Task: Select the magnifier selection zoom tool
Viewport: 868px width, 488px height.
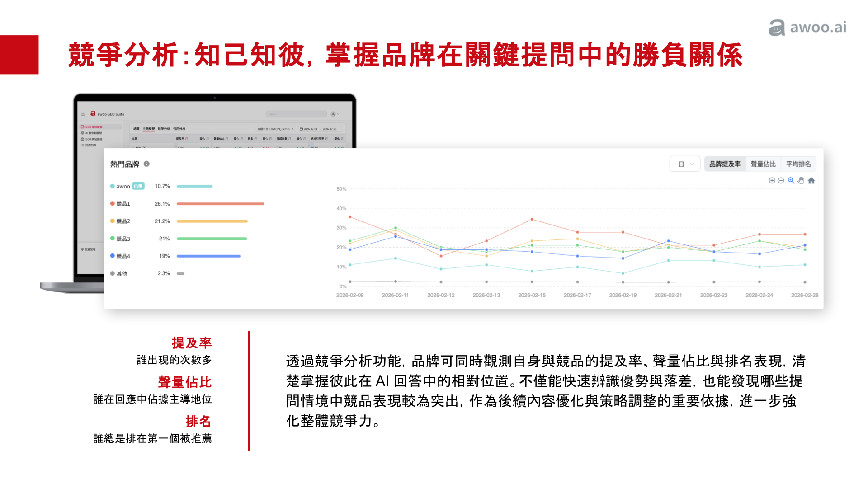Action: 791,181
